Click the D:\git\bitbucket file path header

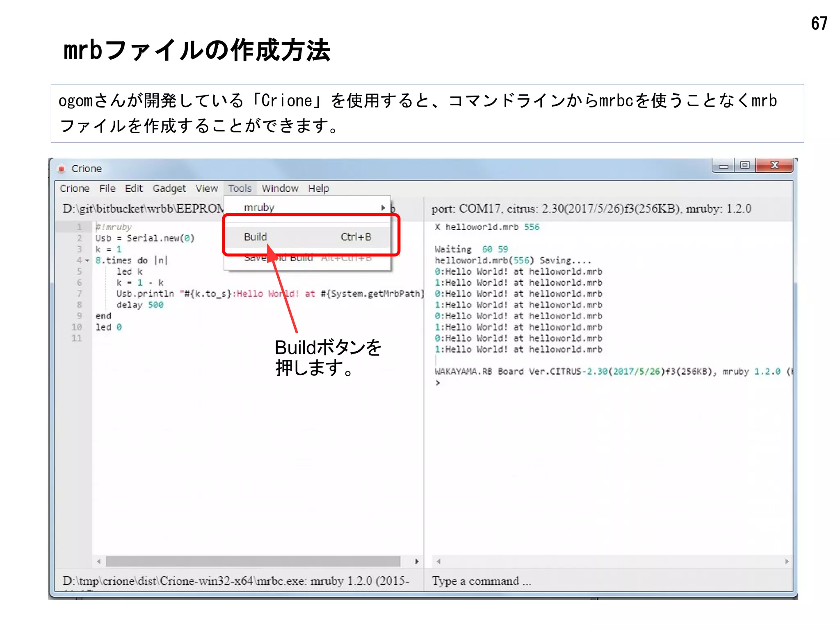tap(143, 209)
